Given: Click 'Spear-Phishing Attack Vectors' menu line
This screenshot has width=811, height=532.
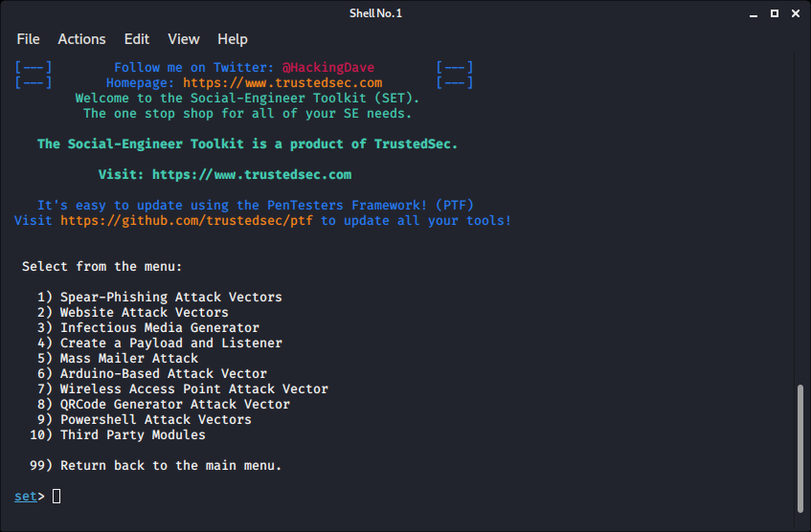Looking at the screenshot, I should [160, 298].
